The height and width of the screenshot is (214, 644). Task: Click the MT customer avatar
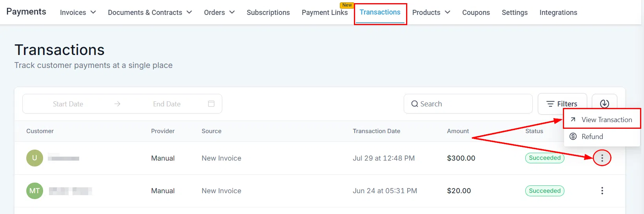pyautogui.click(x=34, y=191)
